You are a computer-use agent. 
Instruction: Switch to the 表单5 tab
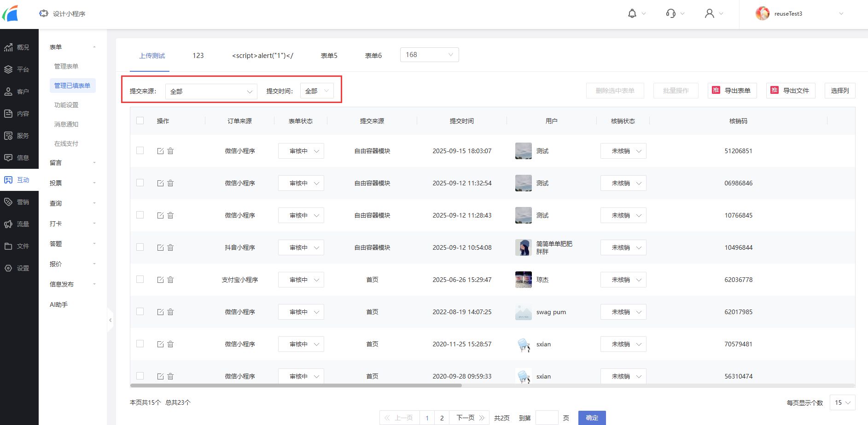pos(329,56)
